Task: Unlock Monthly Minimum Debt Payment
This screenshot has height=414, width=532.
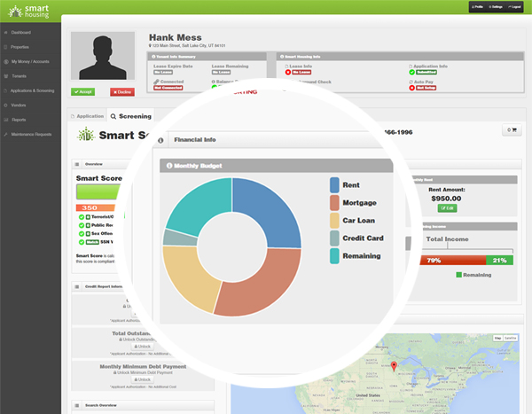Action: (x=143, y=379)
